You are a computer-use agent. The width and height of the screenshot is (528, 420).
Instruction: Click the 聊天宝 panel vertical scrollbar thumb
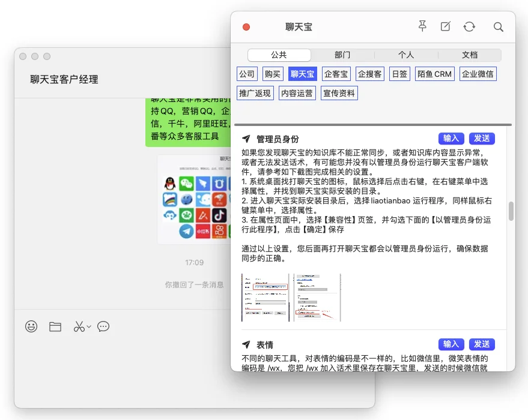(x=511, y=211)
